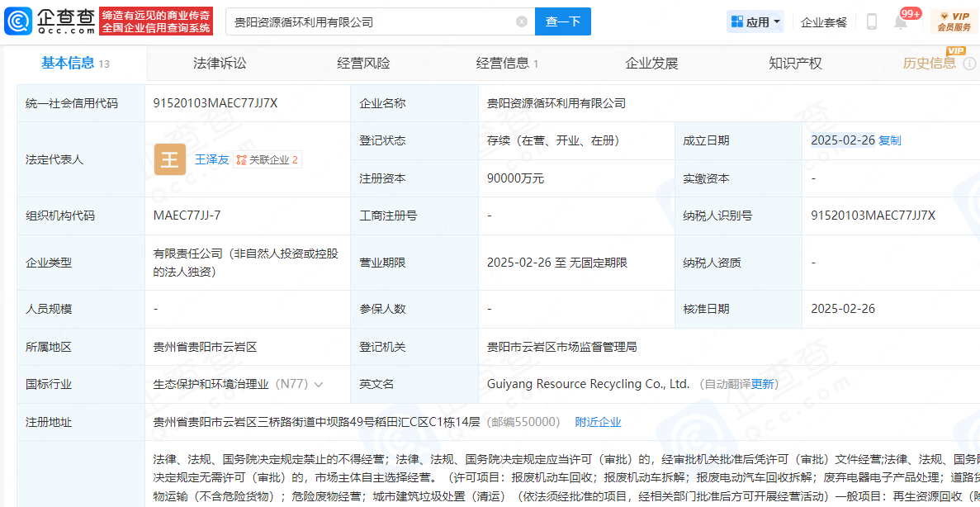Open the 经营风险 tab
This screenshot has width=980, height=507.
[363, 63]
